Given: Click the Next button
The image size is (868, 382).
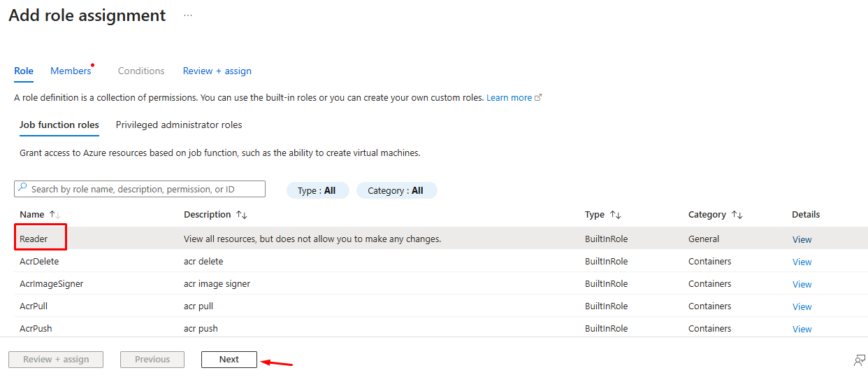Looking at the screenshot, I should point(229,360).
